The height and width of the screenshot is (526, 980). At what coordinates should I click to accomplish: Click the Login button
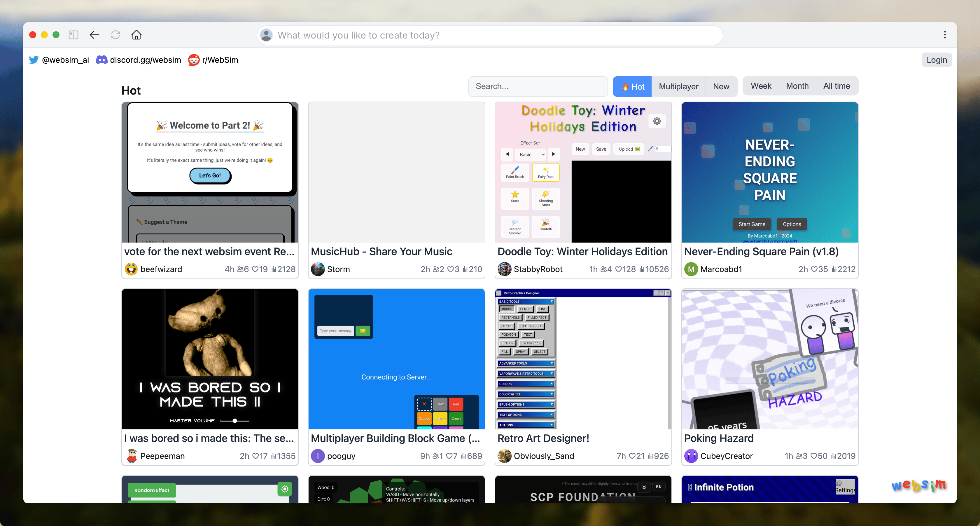coord(936,60)
